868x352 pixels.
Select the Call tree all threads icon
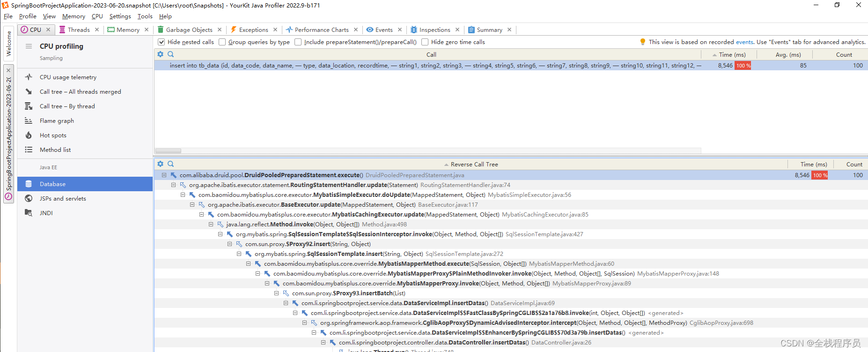(29, 91)
